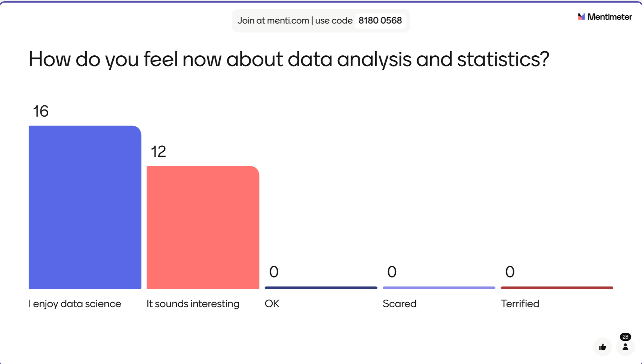This screenshot has height=364, width=642.
Task: Click the 'OK' option label
Action: [x=272, y=304]
